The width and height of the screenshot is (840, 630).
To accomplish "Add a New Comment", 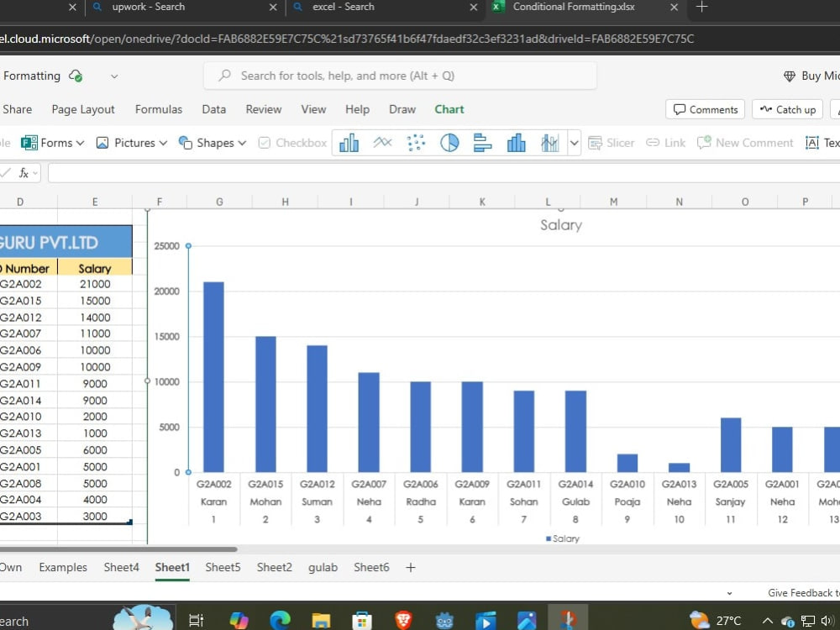I will pyautogui.click(x=745, y=143).
